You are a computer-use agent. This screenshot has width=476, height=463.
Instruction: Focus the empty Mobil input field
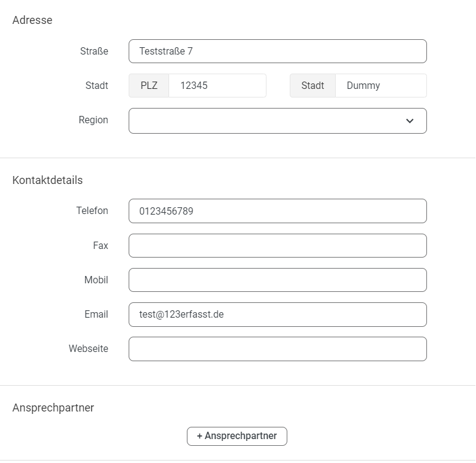[278, 280]
